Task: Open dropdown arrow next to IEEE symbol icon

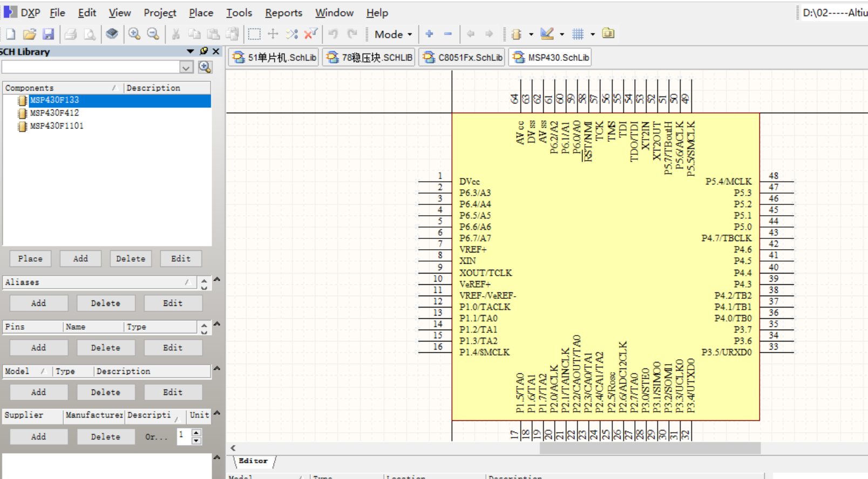Action: [x=531, y=35]
